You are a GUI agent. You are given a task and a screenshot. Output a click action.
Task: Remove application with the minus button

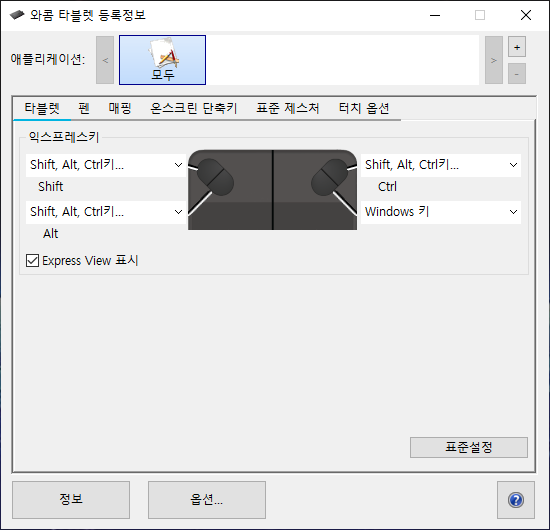[x=517, y=74]
